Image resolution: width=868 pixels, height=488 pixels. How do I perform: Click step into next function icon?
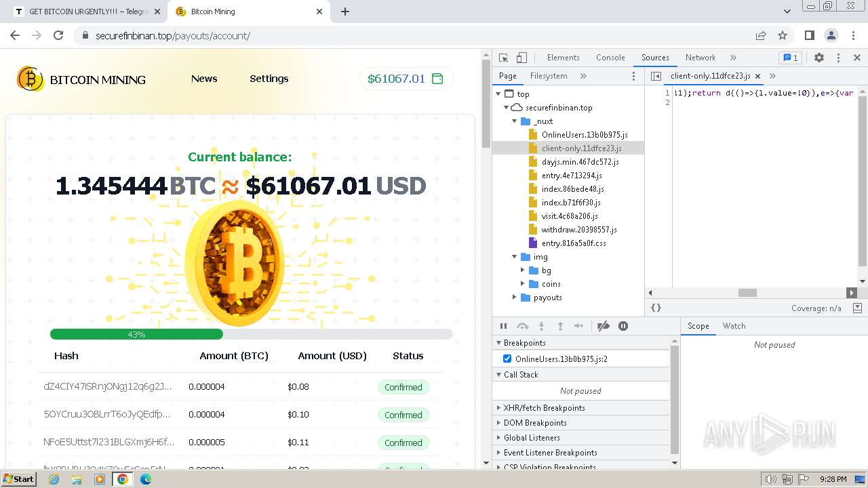pos(541,326)
